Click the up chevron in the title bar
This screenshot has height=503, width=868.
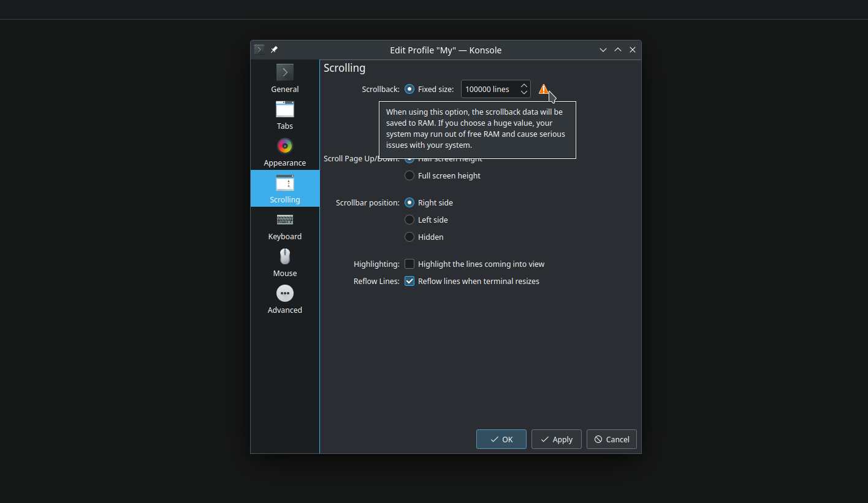coord(617,50)
